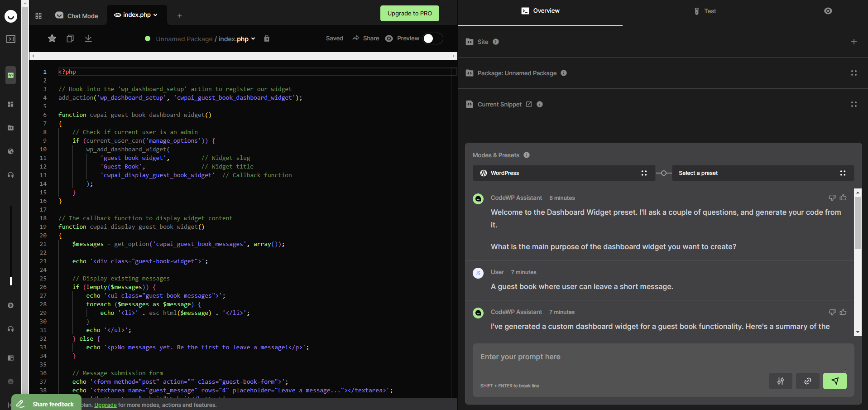This screenshot has height=410, width=868.
Task: Switch to the Chat Mode tab
Action: [76, 15]
